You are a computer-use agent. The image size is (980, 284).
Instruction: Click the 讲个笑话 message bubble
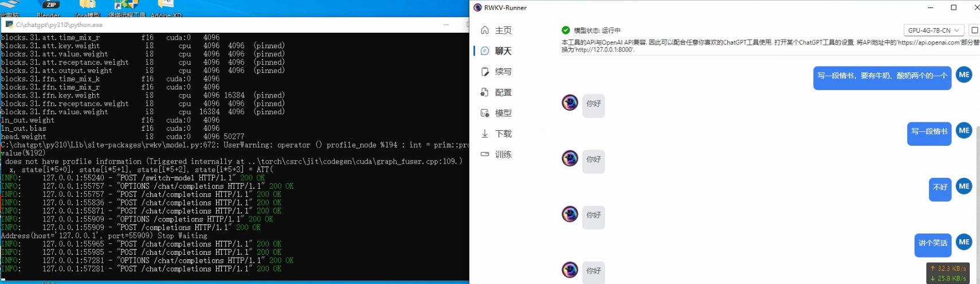(932, 245)
